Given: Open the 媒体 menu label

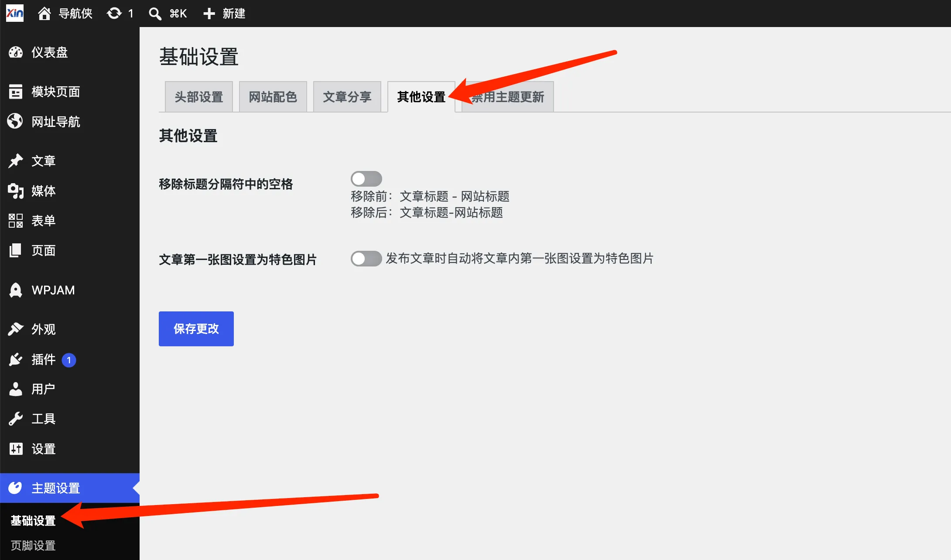Looking at the screenshot, I should coord(44,191).
